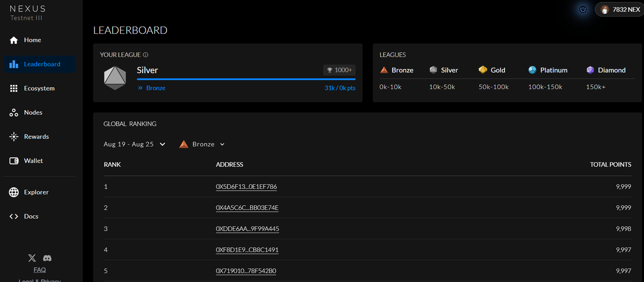Click the Diamond gem icon in Leagues

[x=590, y=70]
